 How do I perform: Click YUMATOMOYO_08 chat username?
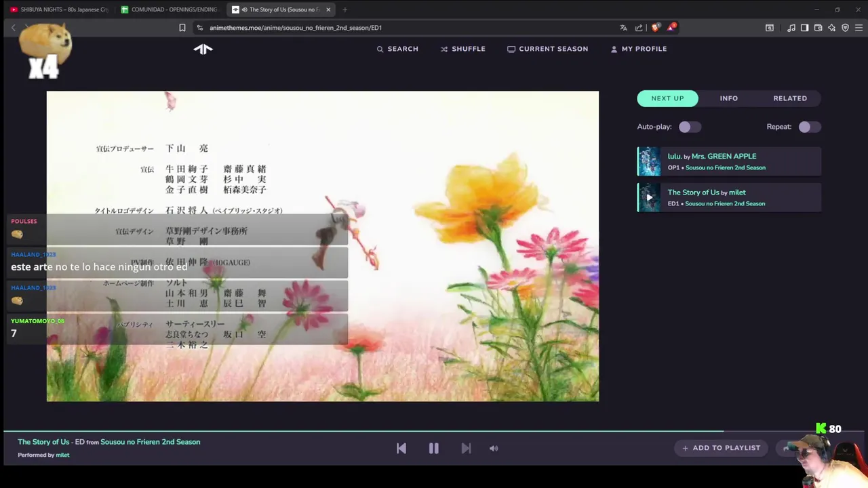[x=37, y=321]
